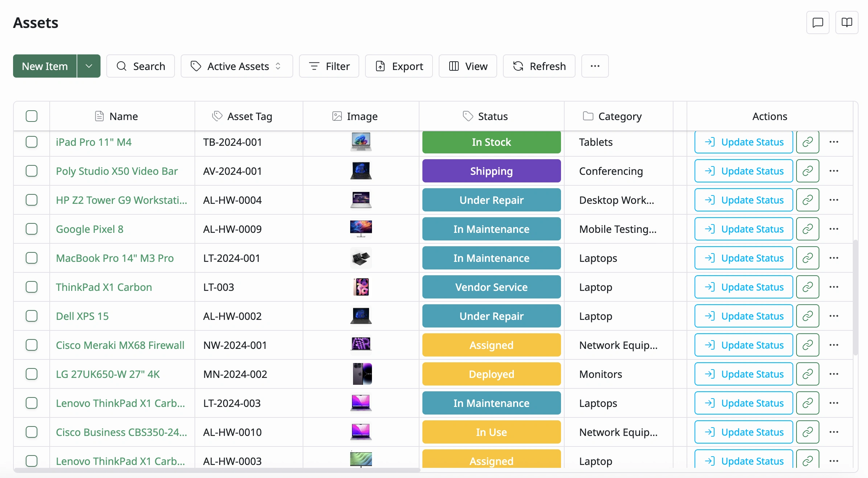Sort by the Name column header

(x=122, y=116)
